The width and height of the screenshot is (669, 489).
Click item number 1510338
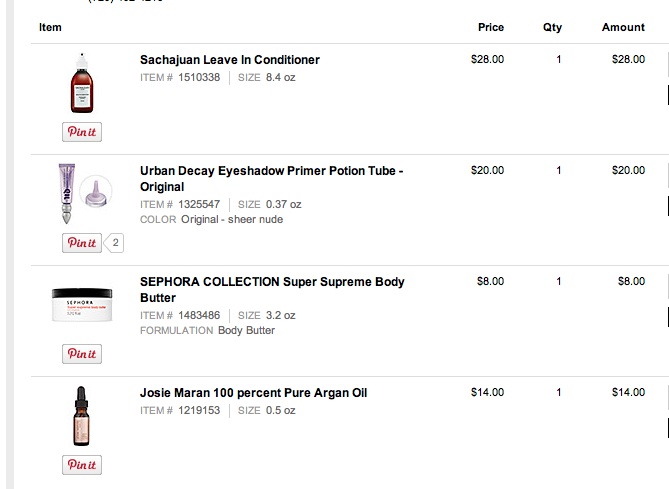tap(199, 77)
